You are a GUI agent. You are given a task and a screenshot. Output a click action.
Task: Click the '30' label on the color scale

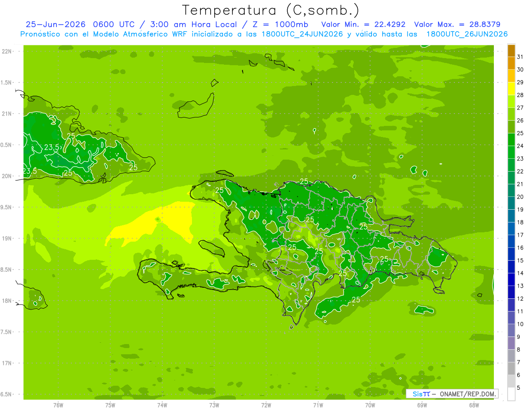coord(520,70)
